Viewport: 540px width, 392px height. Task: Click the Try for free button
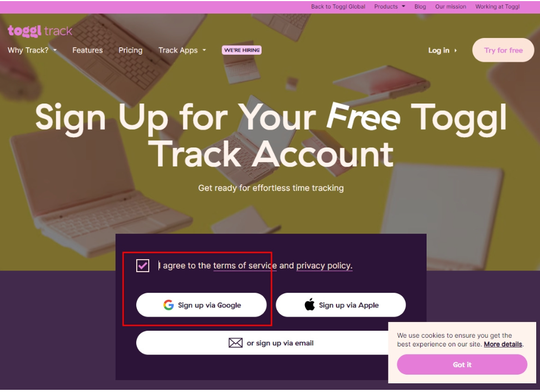503,50
